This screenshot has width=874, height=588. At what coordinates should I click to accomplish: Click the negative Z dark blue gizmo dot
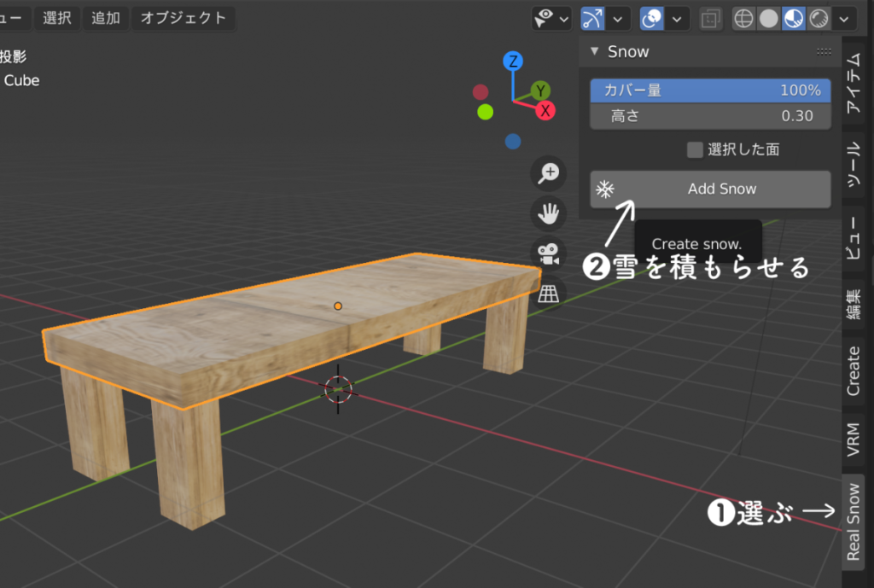point(513,142)
